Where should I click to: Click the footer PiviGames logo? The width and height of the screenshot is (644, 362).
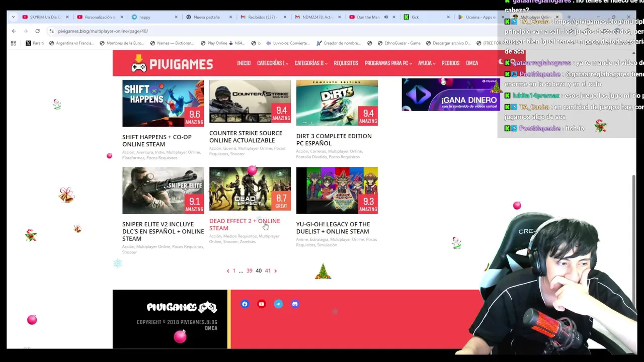point(182,307)
